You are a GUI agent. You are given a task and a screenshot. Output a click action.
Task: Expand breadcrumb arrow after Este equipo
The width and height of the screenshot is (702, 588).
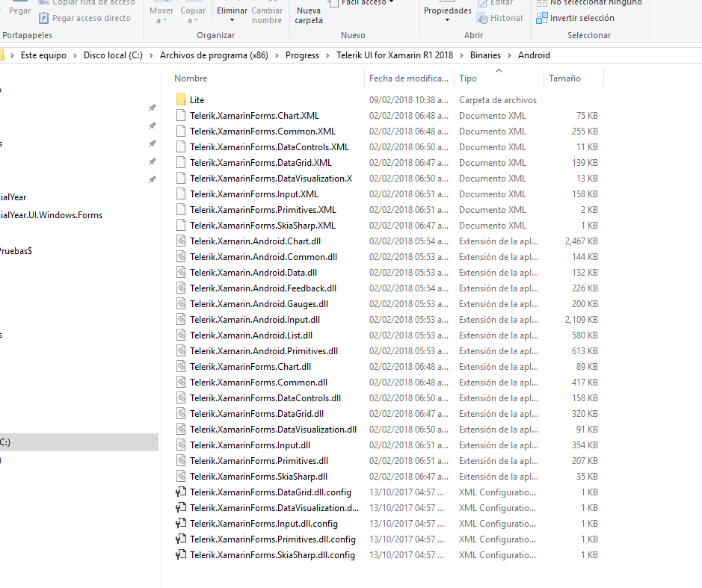(75, 55)
